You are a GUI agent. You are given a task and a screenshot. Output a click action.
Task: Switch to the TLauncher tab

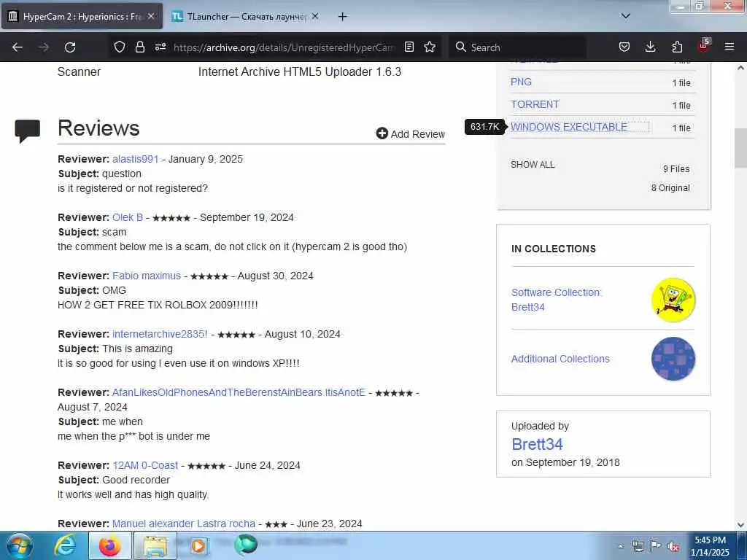[245, 17]
